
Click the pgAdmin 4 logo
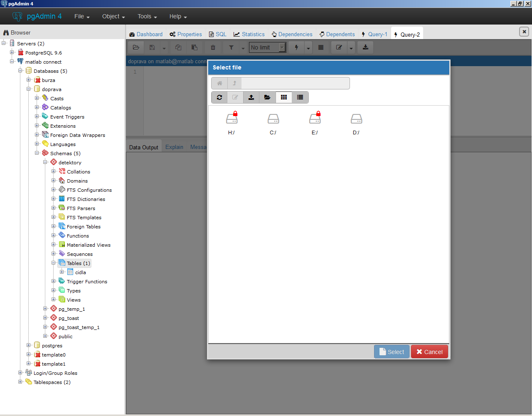[x=37, y=16]
